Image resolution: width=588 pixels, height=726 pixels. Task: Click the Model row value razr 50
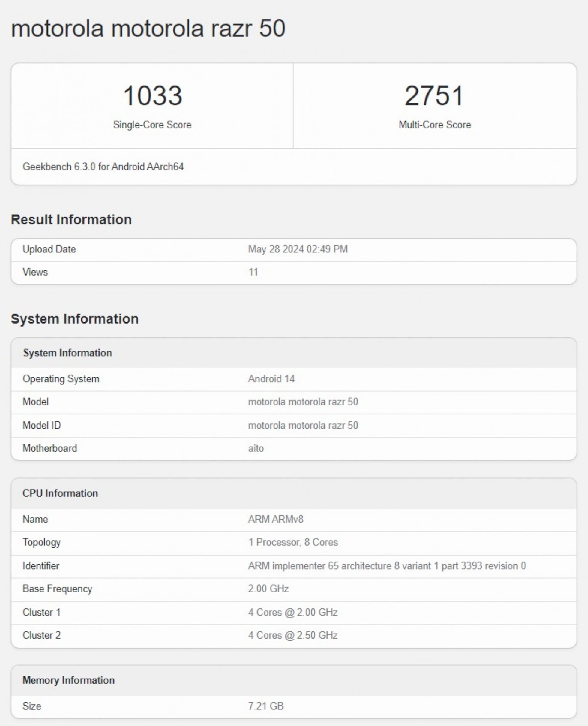pyautogui.click(x=303, y=402)
